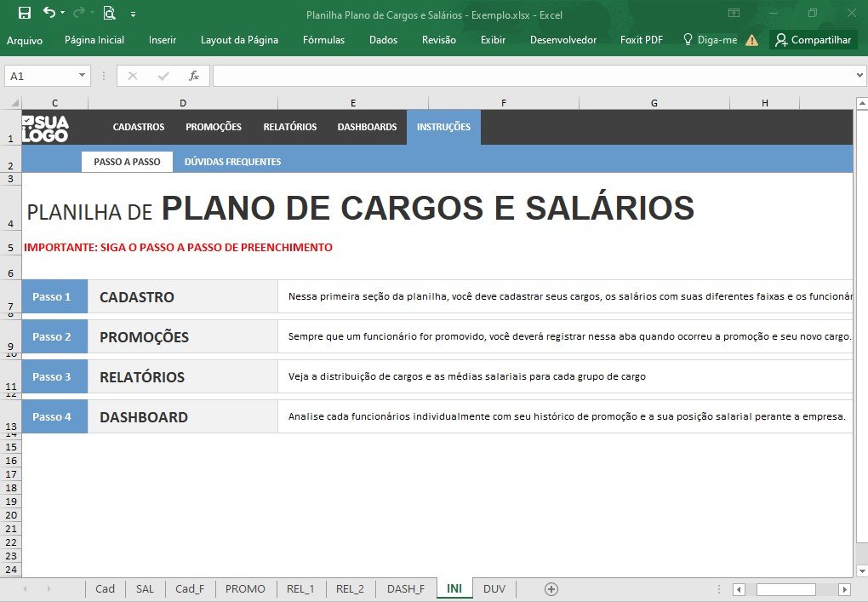
Task: Open Dados ribbon tab
Action: point(383,40)
